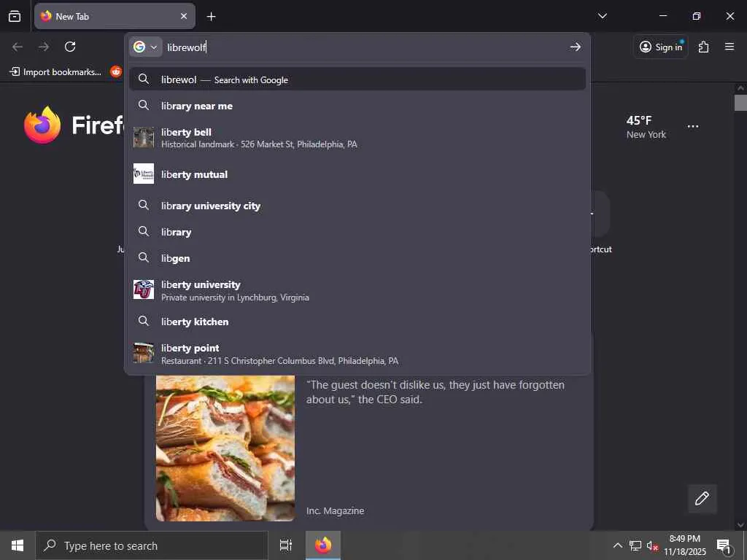Close the New Tab tab

point(184,16)
